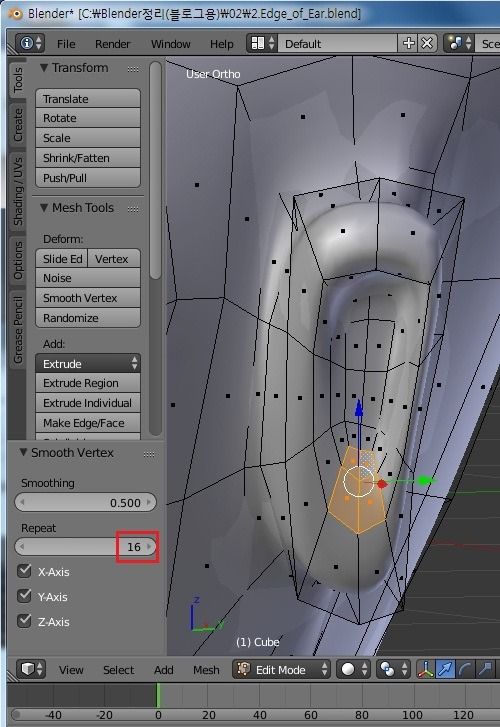Viewport: 500px width, 727px height.
Task: Grab the Smooth Vertex panel drag grip
Action: [149, 454]
